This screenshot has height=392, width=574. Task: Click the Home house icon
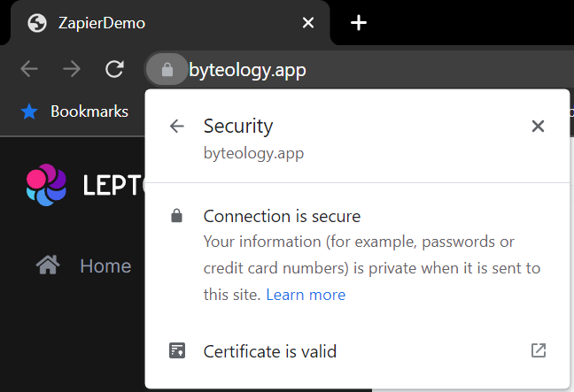48,265
